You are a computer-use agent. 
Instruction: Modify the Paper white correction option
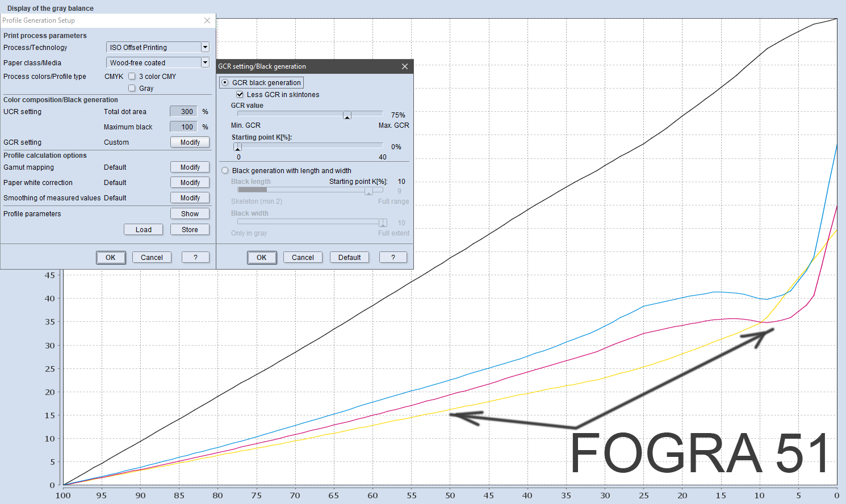pyautogui.click(x=190, y=183)
